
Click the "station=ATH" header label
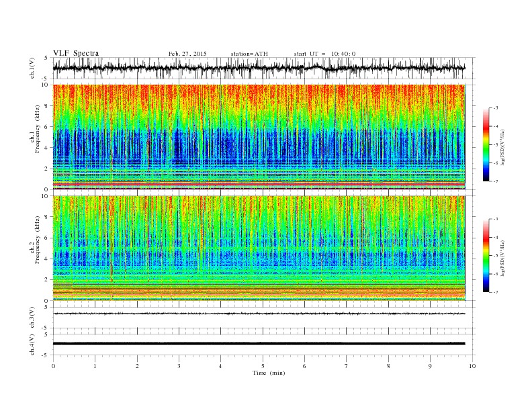click(x=249, y=54)
